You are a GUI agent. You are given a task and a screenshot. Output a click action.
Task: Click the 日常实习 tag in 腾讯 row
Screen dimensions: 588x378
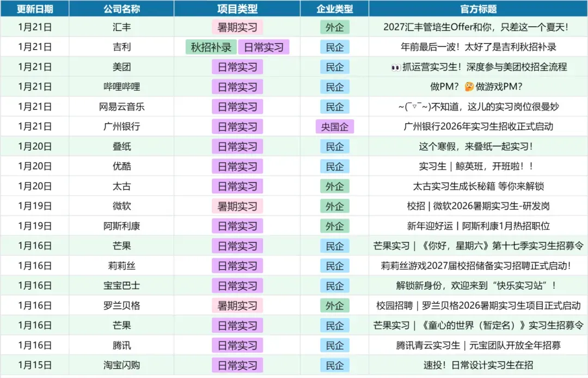tap(237, 345)
